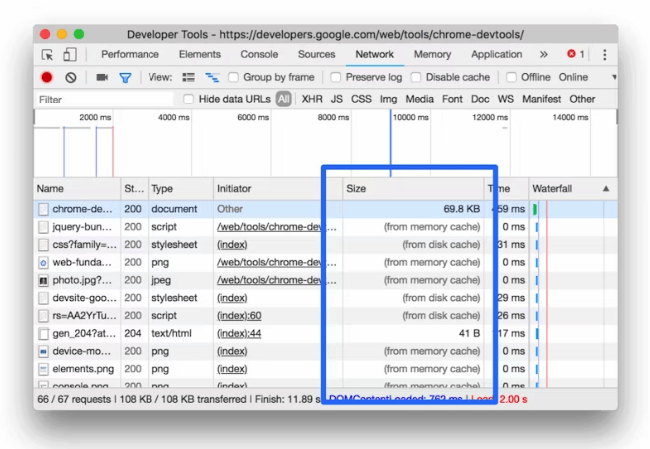Filter requests by Font
The height and width of the screenshot is (449, 650).
[x=452, y=99]
